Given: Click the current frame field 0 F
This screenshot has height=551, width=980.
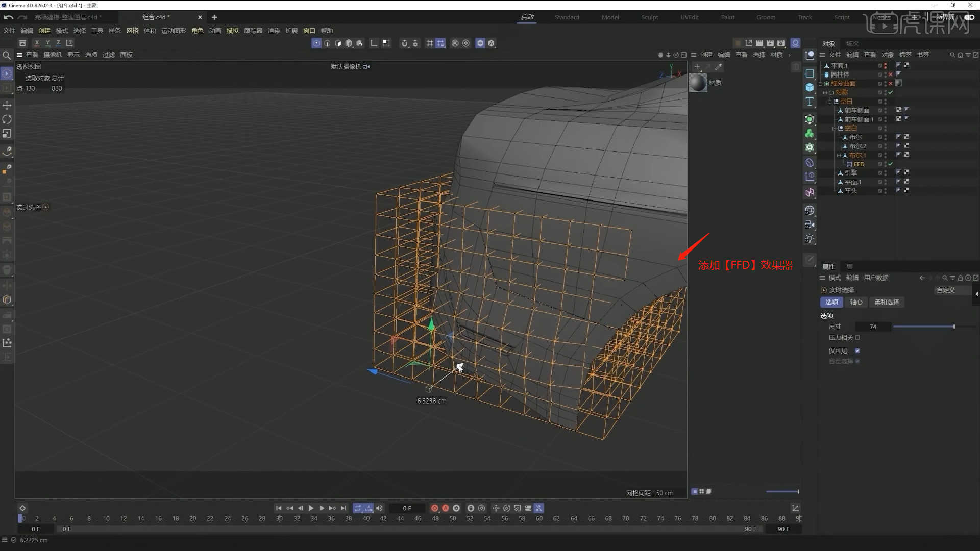Looking at the screenshot, I should click(407, 508).
